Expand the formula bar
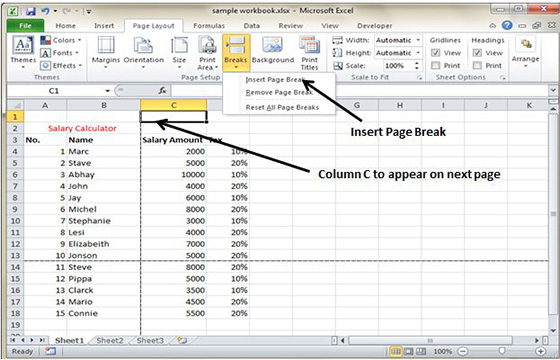 pyautogui.click(x=554, y=91)
